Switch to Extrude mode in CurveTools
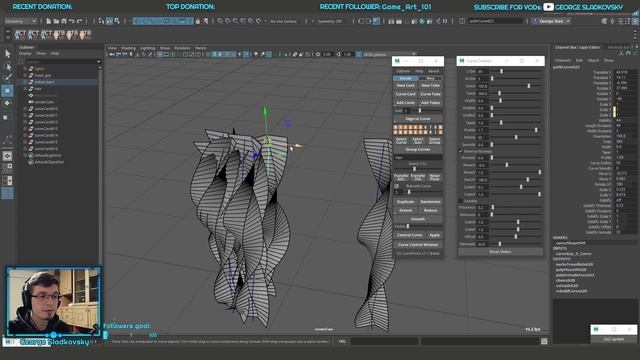 coord(405,78)
